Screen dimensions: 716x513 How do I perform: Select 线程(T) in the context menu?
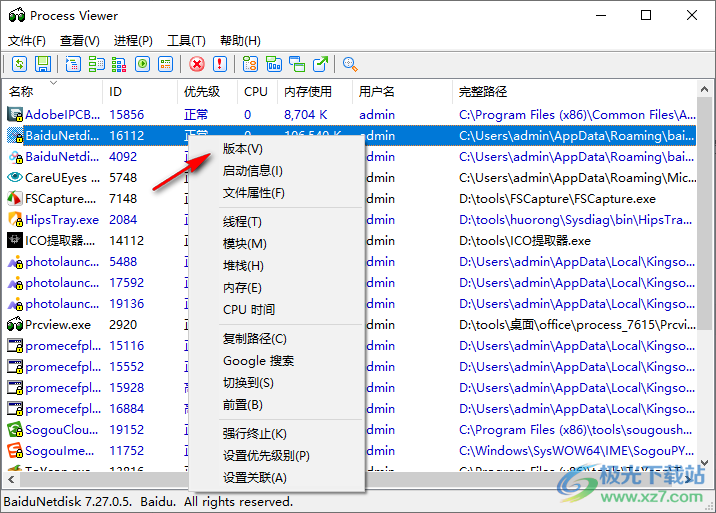point(277,222)
